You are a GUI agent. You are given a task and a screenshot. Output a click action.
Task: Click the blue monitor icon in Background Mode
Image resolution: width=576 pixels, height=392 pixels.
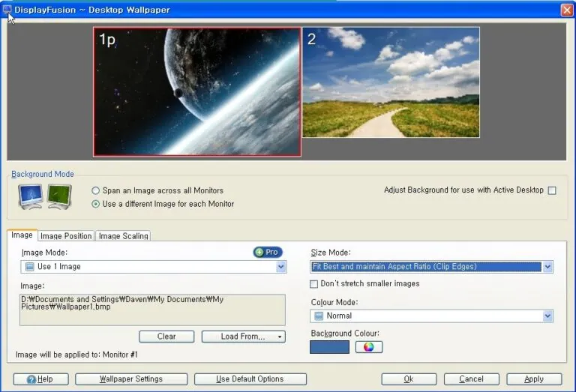(31, 197)
